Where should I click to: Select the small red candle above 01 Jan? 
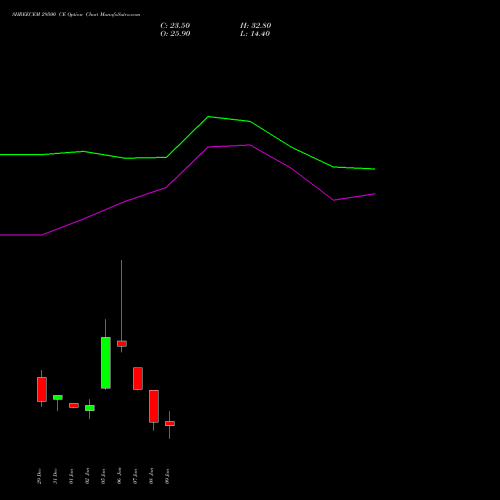[74, 405]
